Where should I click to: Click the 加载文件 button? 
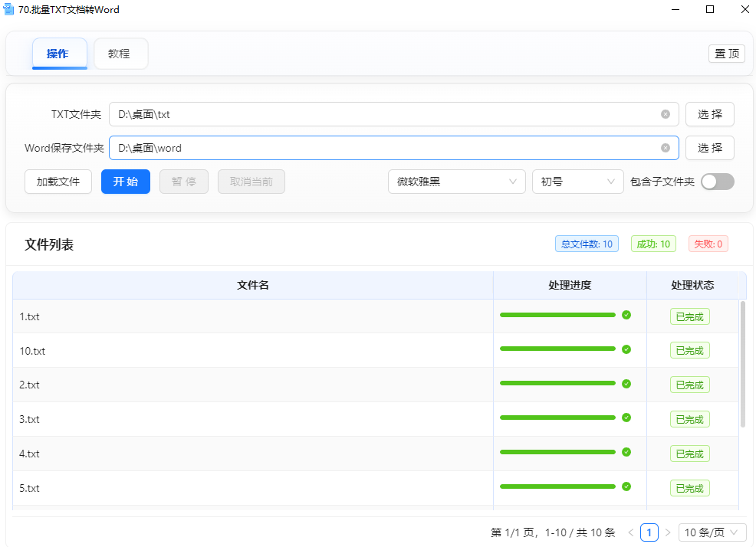point(58,182)
